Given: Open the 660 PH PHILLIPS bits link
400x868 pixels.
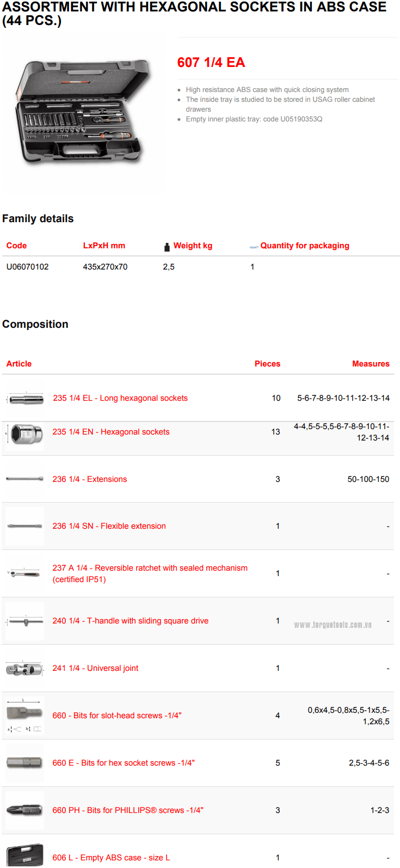Looking at the screenshot, I should click(128, 810).
